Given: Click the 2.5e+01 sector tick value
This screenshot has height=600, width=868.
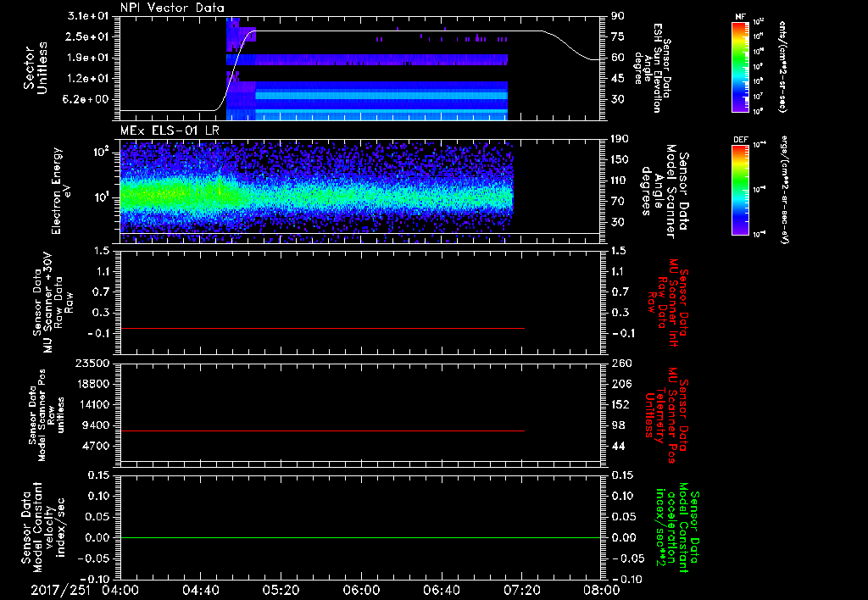Looking at the screenshot, I should (88, 36).
